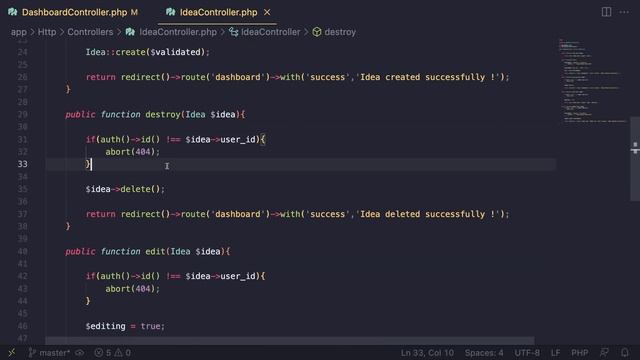Click the feedback icon in the status bar
Screen dimensions: 640x360
tap(604, 353)
